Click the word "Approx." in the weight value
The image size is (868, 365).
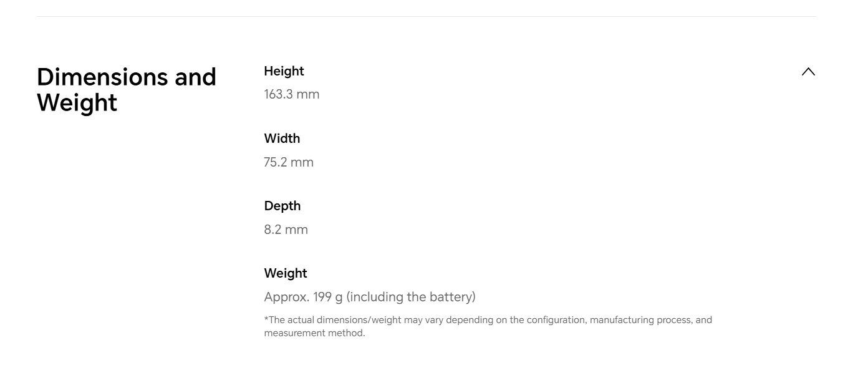tap(287, 297)
